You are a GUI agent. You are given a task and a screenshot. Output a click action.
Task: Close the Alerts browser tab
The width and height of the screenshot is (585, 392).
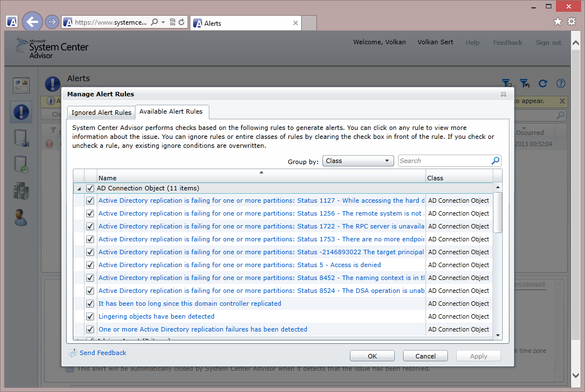[x=296, y=23]
